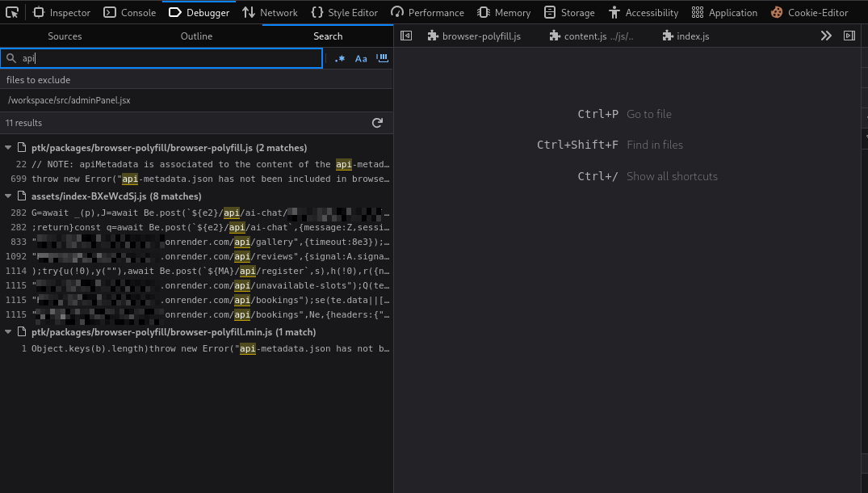Switch to index.js editor tab
Image resolution: width=868 pixels, height=493 pixels.
(686, 36)
